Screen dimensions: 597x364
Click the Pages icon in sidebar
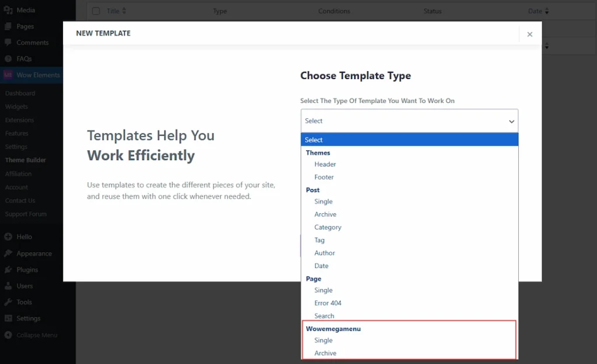click(8, 26)
